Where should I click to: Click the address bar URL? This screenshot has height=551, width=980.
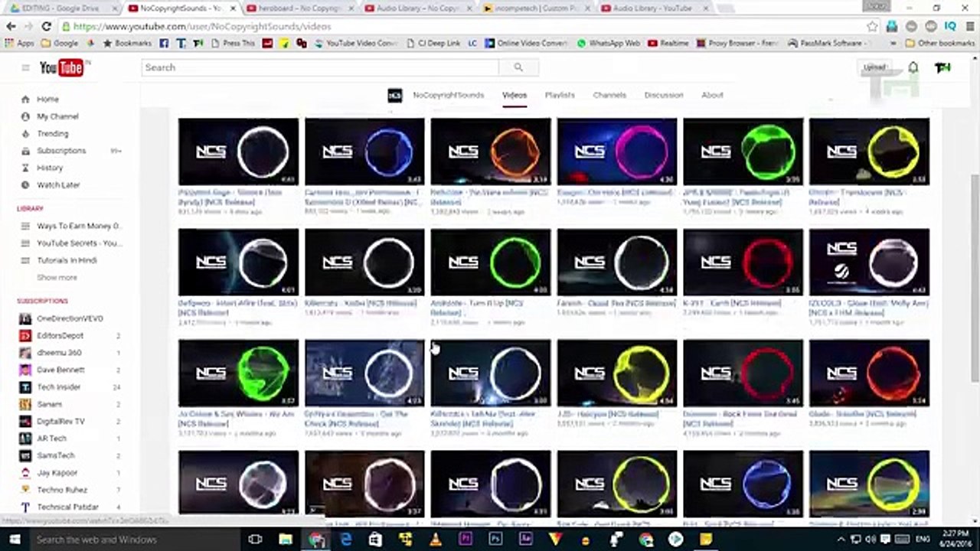coord(202,26)
